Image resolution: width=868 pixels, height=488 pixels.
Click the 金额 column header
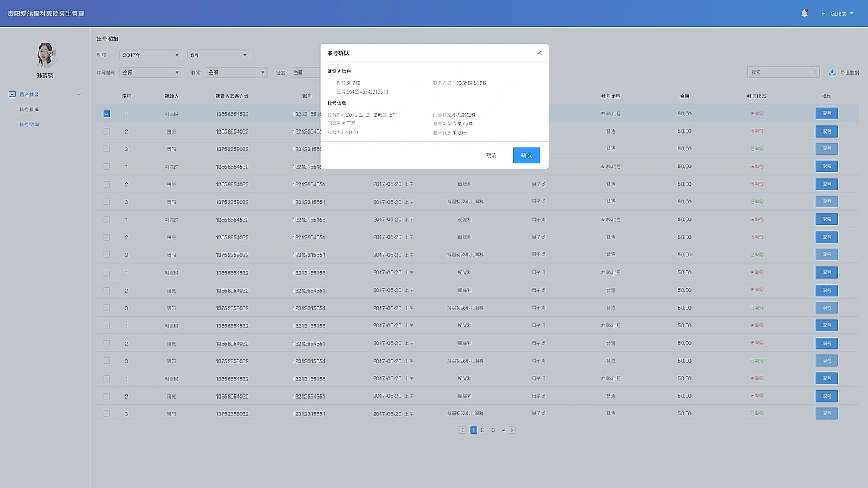(684, 96)
